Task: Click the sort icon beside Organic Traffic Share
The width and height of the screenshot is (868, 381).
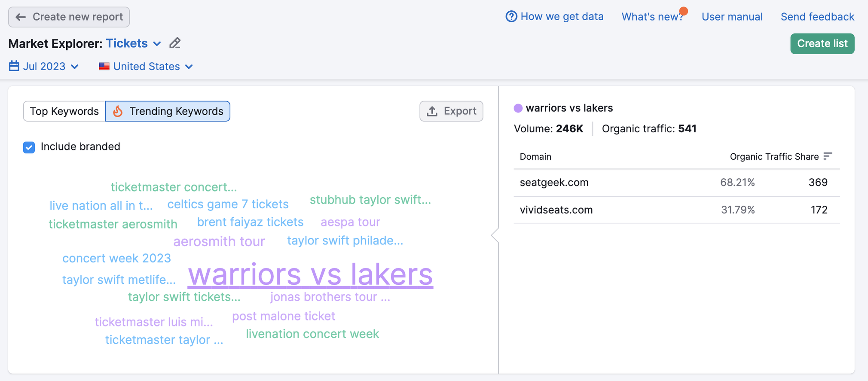Action: [x=828, y=156]
